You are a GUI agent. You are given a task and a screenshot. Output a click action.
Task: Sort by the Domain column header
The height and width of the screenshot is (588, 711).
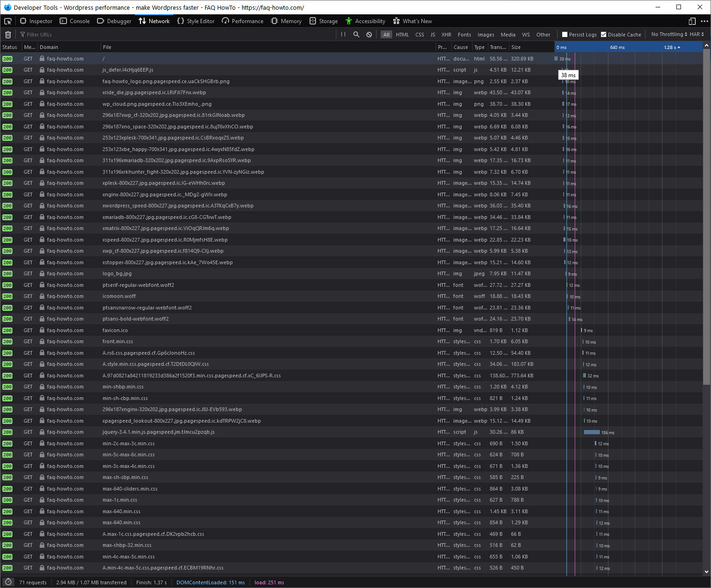tap(69, 47)
